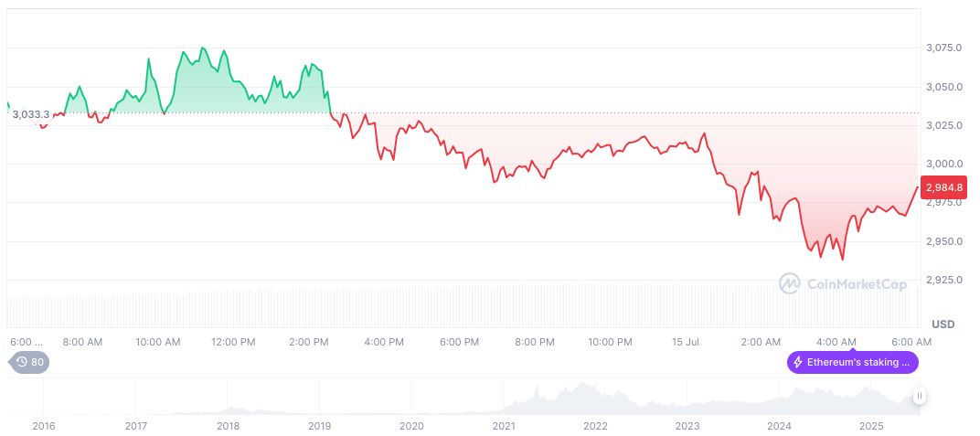This screenshot has width=980, height=436.
Task: Pick 2019 on the overview timeline
Action: [319, 426]
